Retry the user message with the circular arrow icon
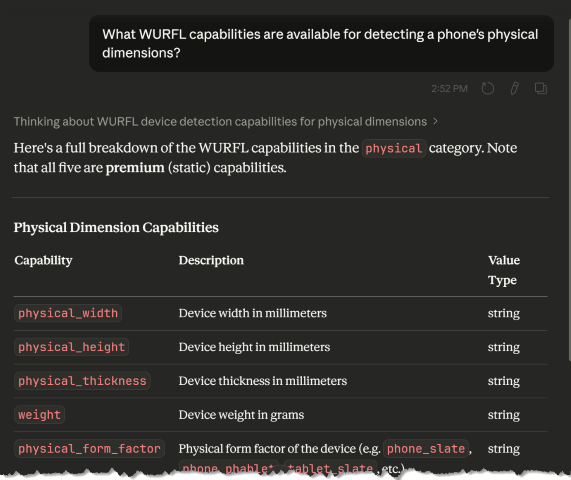This screenshot has width=571, height=480. [488, 88]
